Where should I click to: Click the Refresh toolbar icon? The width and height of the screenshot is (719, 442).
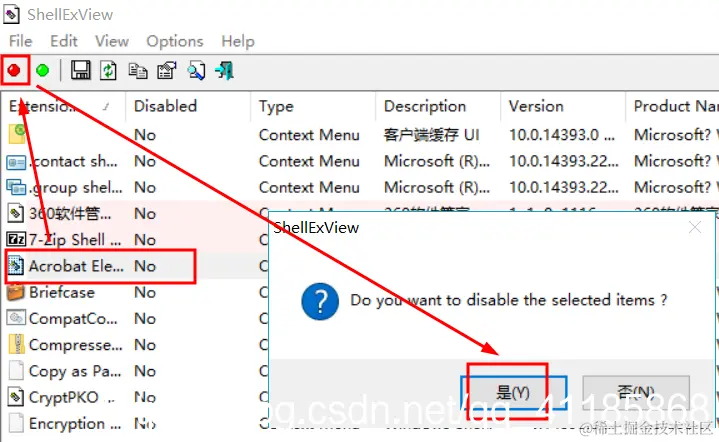109,71
